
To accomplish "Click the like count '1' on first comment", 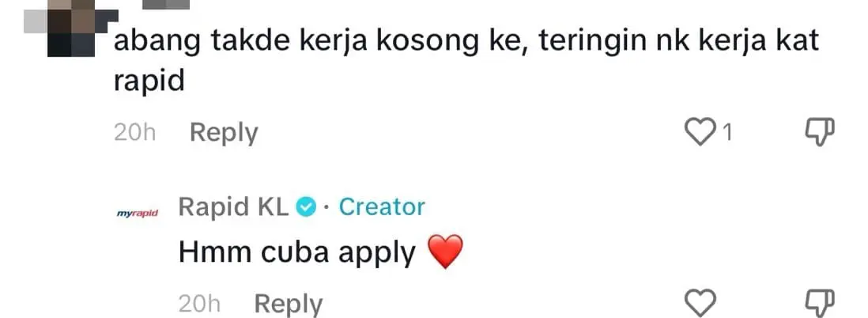I will click(727, 134).
